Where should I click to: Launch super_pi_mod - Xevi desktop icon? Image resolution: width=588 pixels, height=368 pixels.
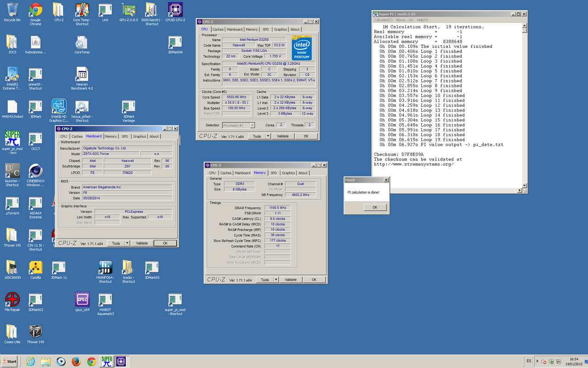click(x=12, y=142)
